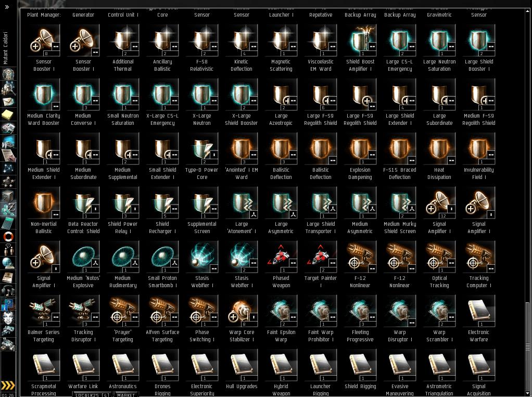The image size is (532, 397).
Task: Select the F-S8 Relativistic shield item
Action: point(202,40)
